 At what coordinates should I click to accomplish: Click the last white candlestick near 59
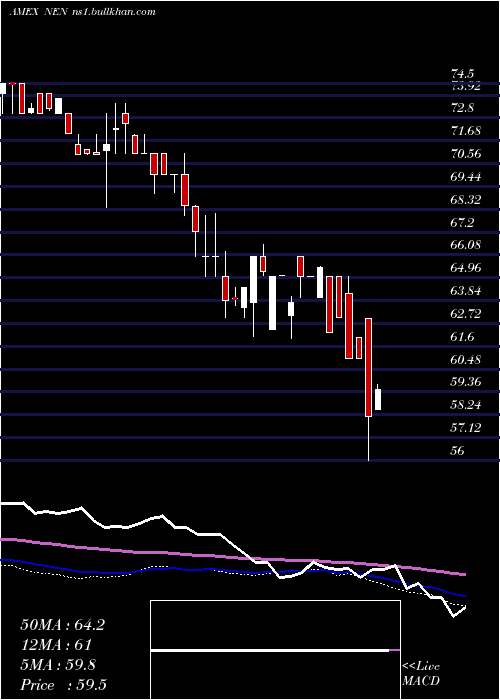coord(378,399)
